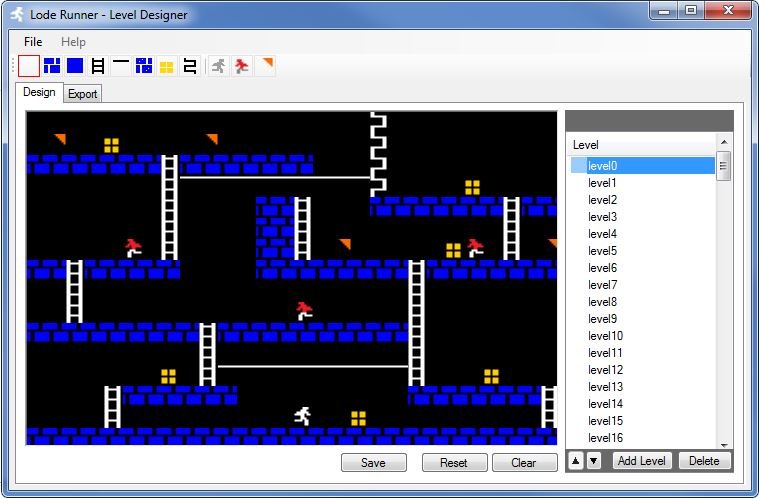Select the yellow gold chest tool

click(x=166, y=66)
